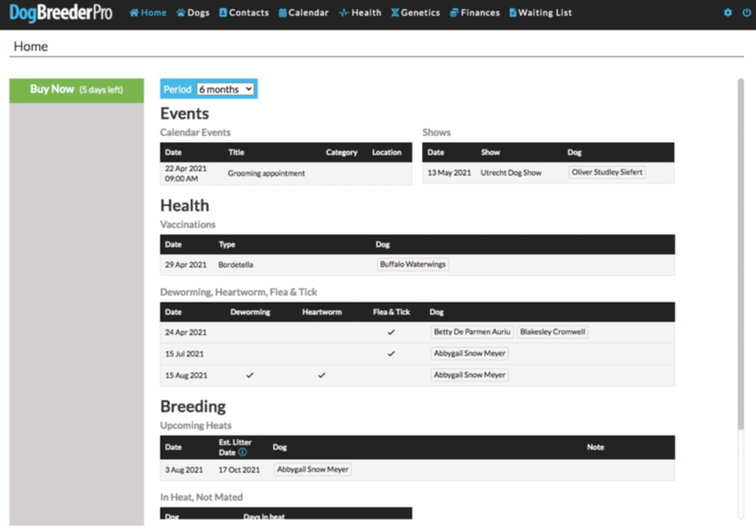Go to the Contacts page
This screenshot has height=532, width=756.
pos(244,13)
